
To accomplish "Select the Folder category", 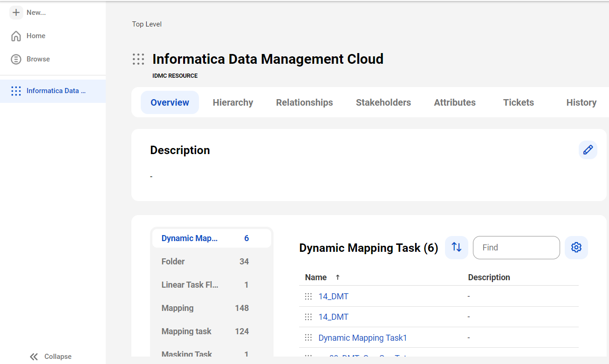I will coord(212,262).
